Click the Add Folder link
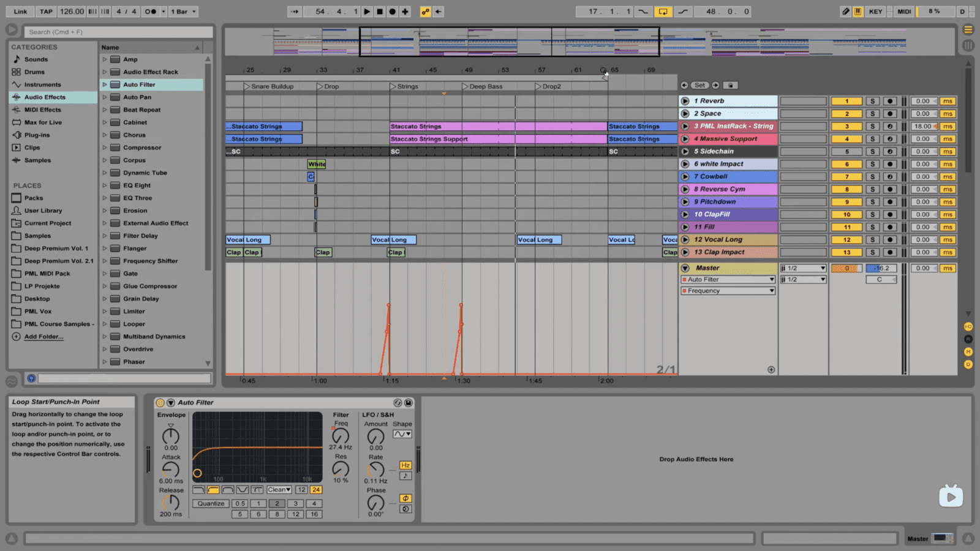980x551 pixels. click(x=43, y=337)
